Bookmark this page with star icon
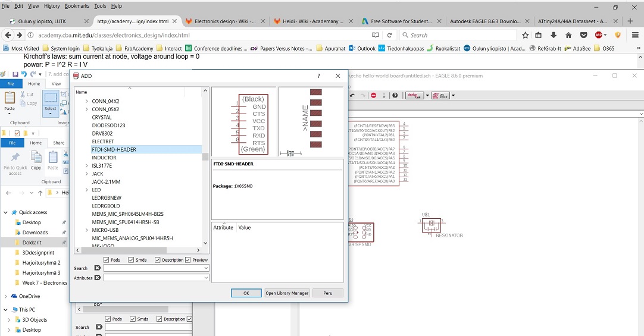644x336 pixels. (x=525, y=35)
